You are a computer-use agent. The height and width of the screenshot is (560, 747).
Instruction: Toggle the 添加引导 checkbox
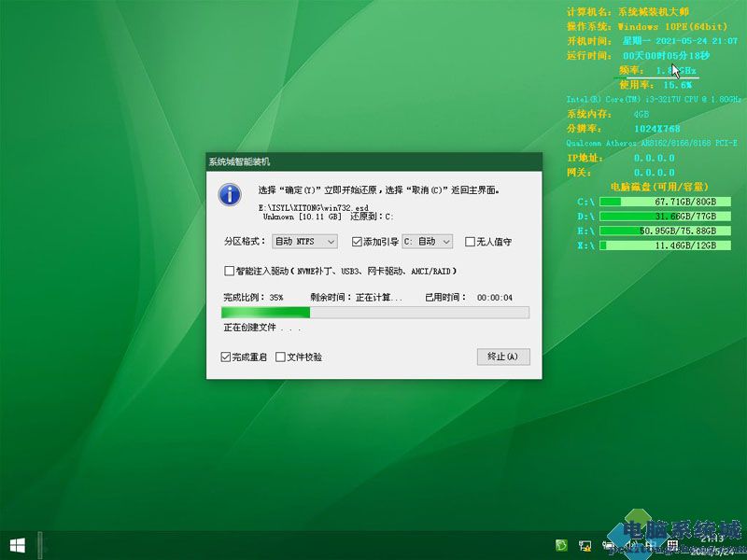click(x=357, y=242)
